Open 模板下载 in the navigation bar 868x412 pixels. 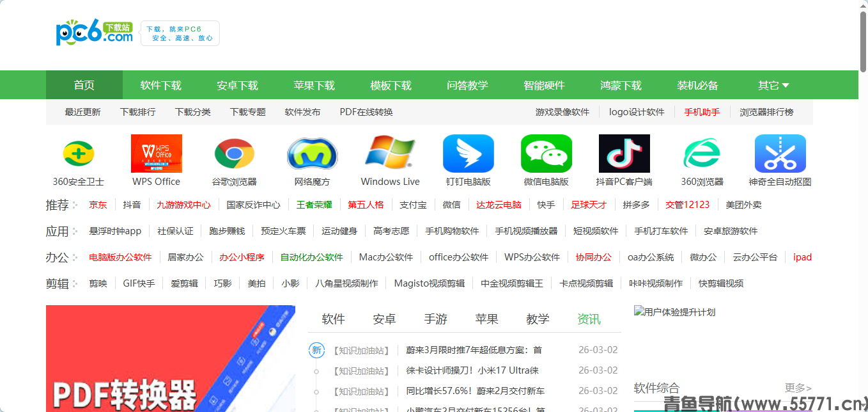pyautogui.click(x=391, y=85)
